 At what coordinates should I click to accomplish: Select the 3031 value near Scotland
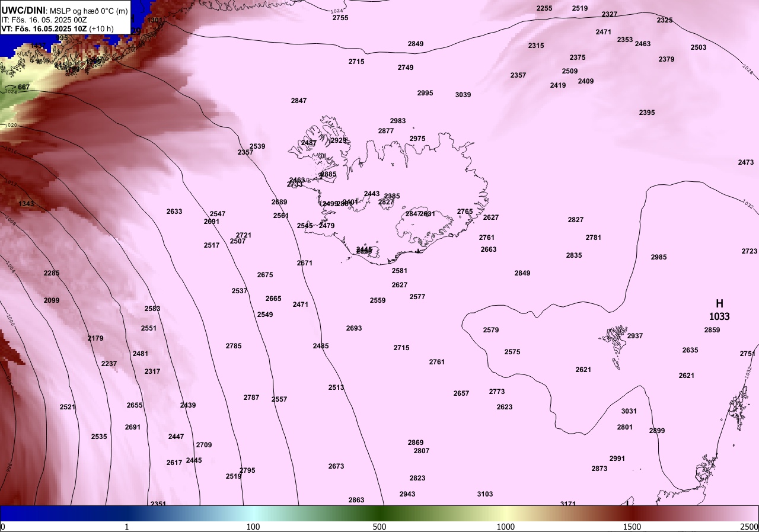[629, 411]
